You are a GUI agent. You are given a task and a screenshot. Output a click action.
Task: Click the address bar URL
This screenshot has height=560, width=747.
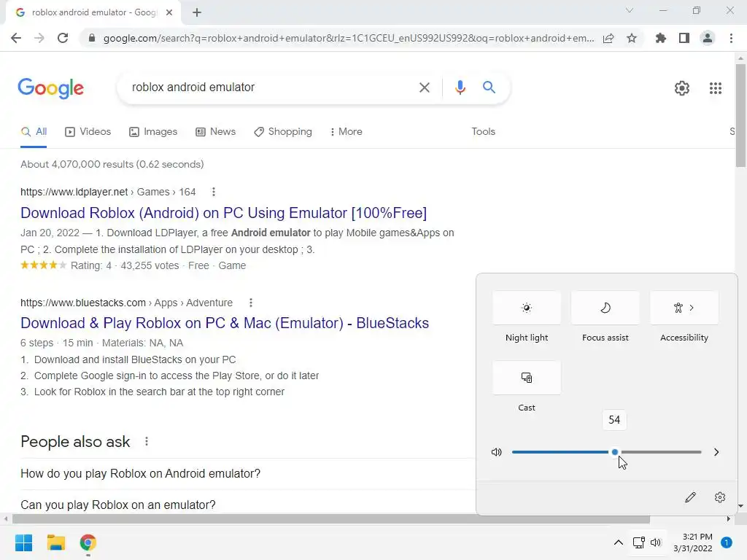pyautogui.click(x=349, y=38)
